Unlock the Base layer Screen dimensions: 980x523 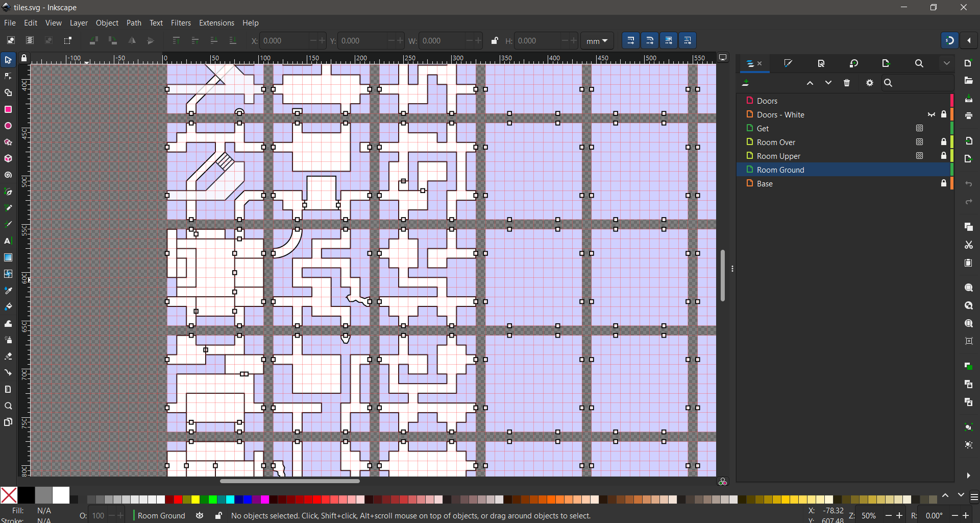pyautogui.click(x=944, y=183)
